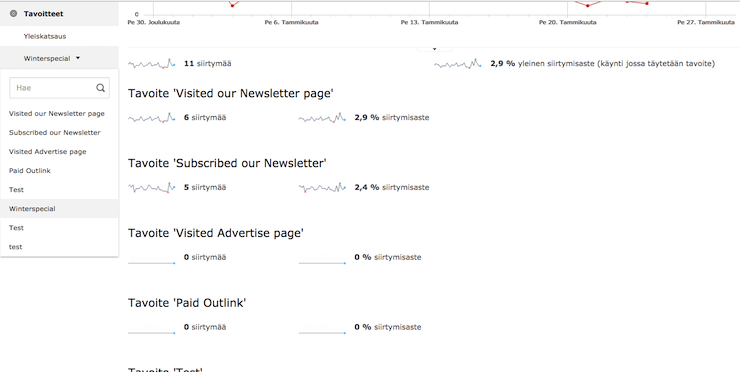This screenshot has width=740, height=372.
Task: Click the red data point near Pe 20. Tammikuuta
Action: (588, 6)
